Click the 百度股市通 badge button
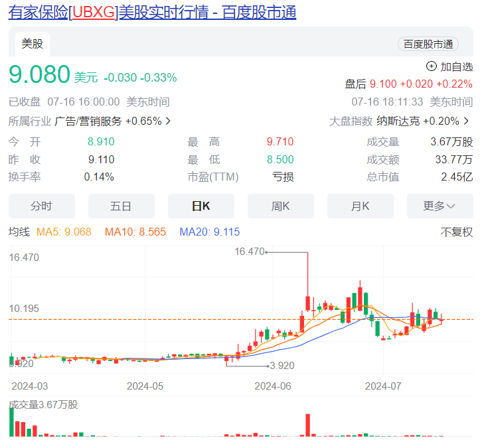The image size is (480, 448). pyautogui.click(x=428, y=44)
